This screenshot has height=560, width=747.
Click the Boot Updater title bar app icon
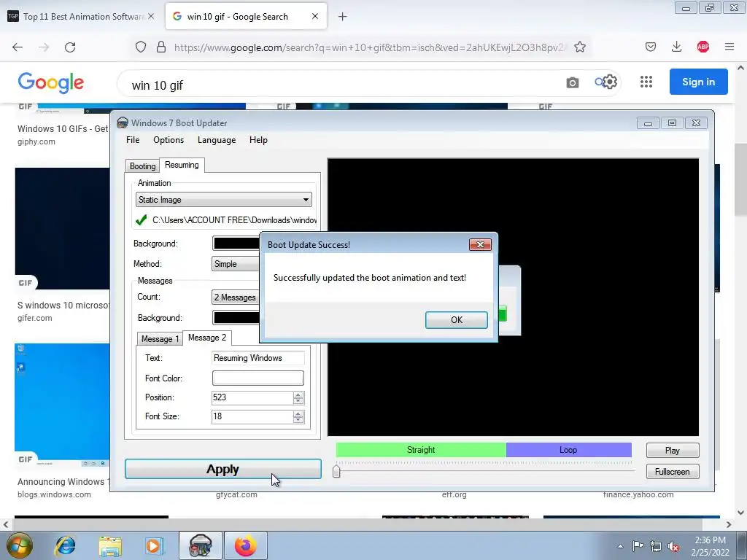tap(123, 122)
